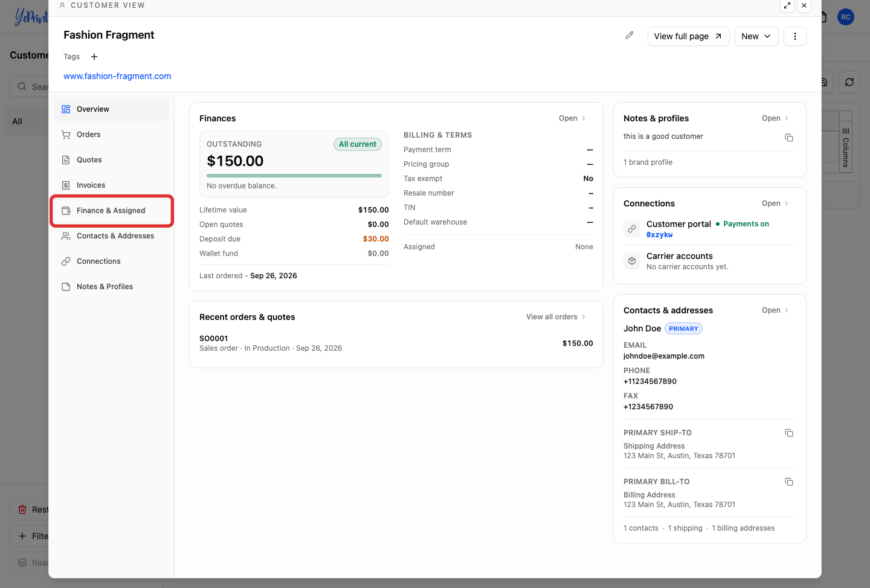Click the johndoe@example.com email

click(664, 356)
